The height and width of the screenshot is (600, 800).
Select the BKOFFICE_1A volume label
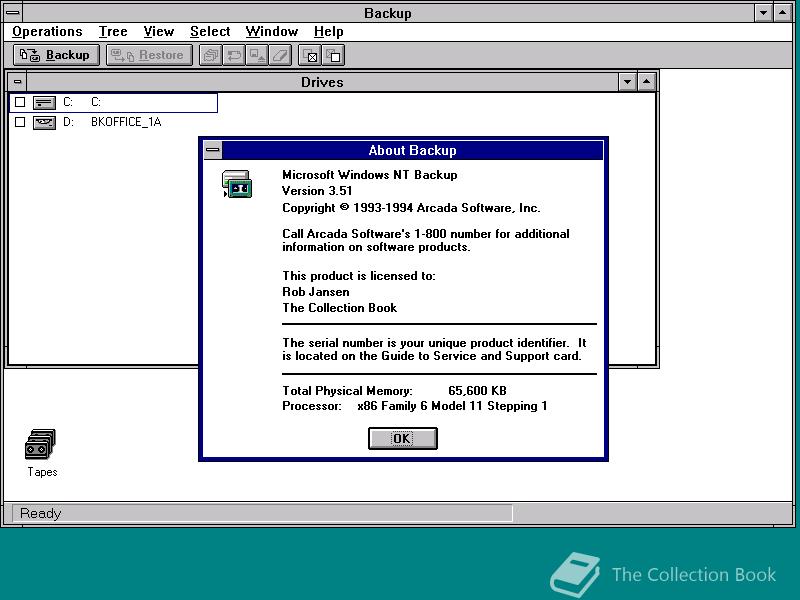[126, 122]
